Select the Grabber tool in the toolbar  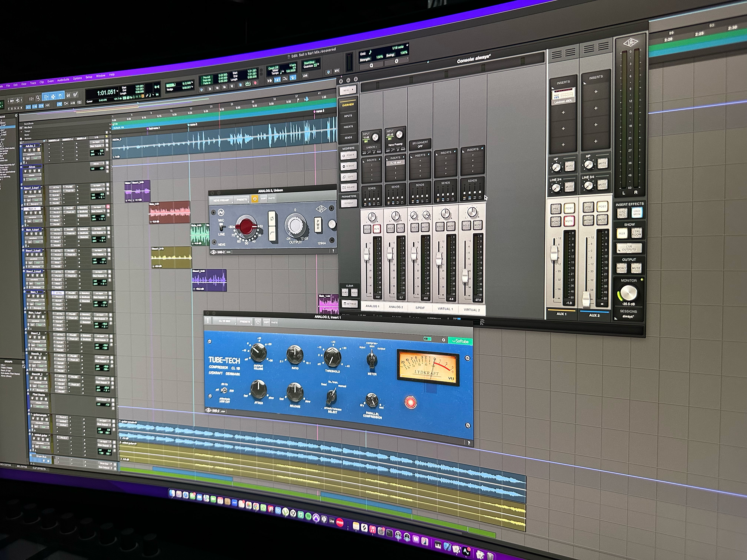60,97
